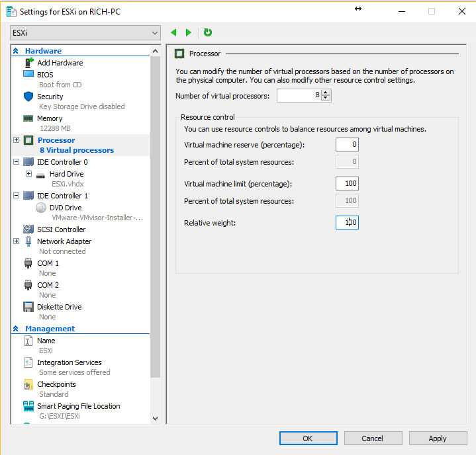
Task: Open the ESXi virtual machine dropdown
Action: click(x=85, y=32)
